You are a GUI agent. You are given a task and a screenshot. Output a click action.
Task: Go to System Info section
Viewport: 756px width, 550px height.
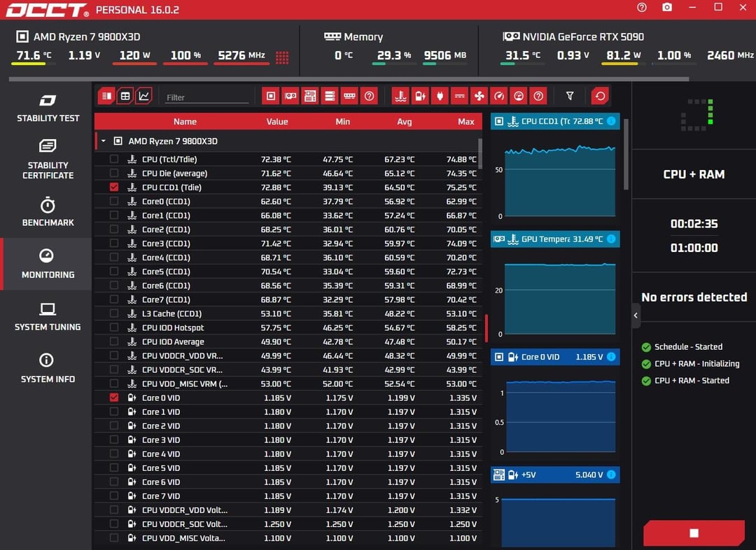46,368
